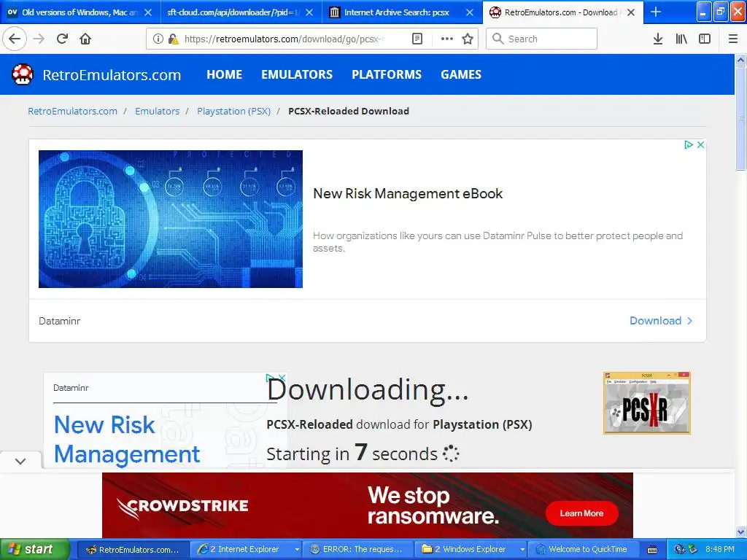Click the browser Search field

coord(541,39)
